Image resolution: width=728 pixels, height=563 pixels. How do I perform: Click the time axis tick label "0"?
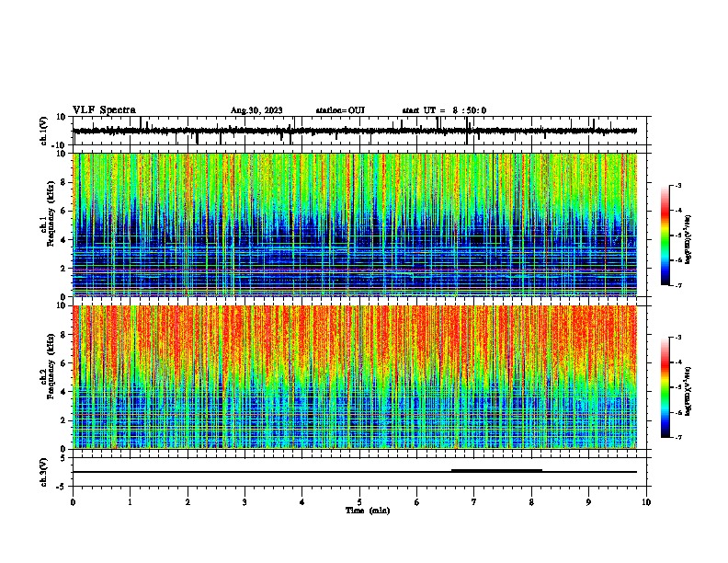tap(73, 502)
